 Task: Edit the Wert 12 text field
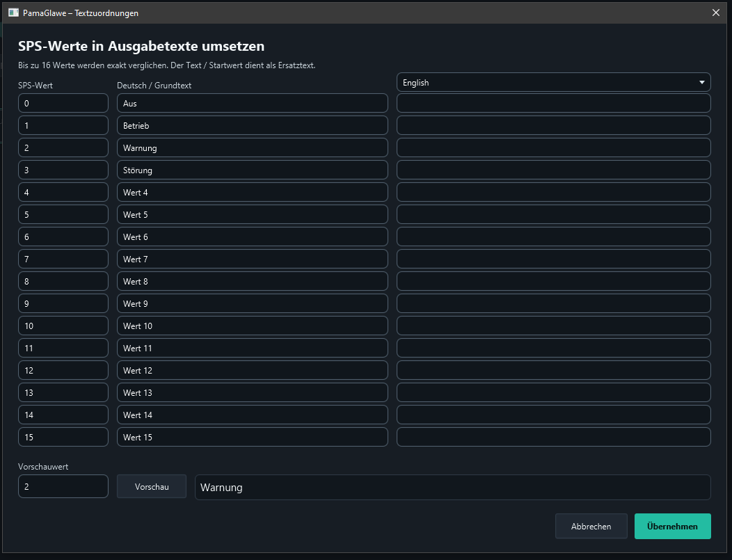tap(252, 370)
